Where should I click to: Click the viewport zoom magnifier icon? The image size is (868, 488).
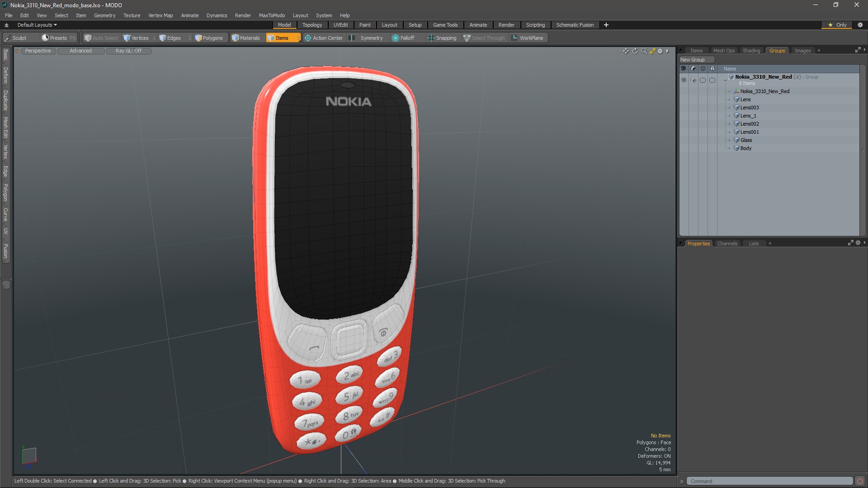644,51
